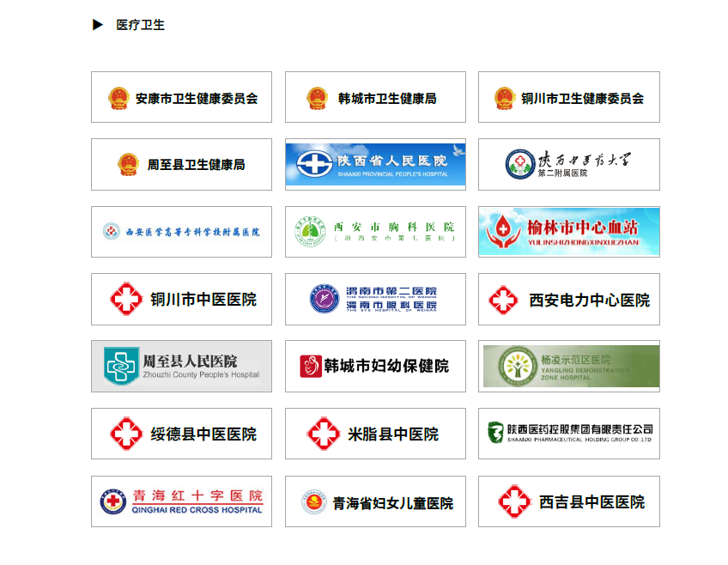Click red cross icon beside 米脂县中医院
728x565 pixels.
click(x=324, y=434)
